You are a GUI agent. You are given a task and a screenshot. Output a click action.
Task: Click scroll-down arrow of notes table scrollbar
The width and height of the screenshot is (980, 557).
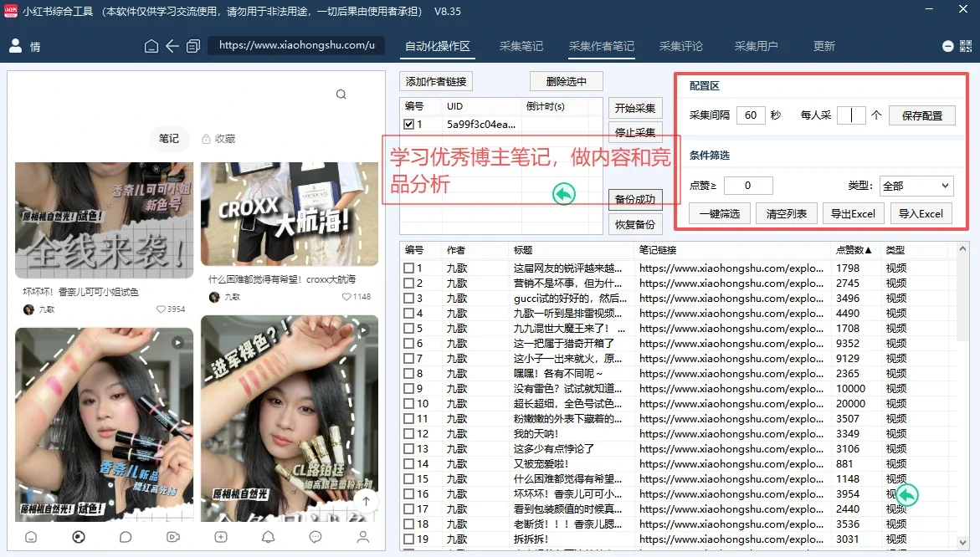[962, 543]
